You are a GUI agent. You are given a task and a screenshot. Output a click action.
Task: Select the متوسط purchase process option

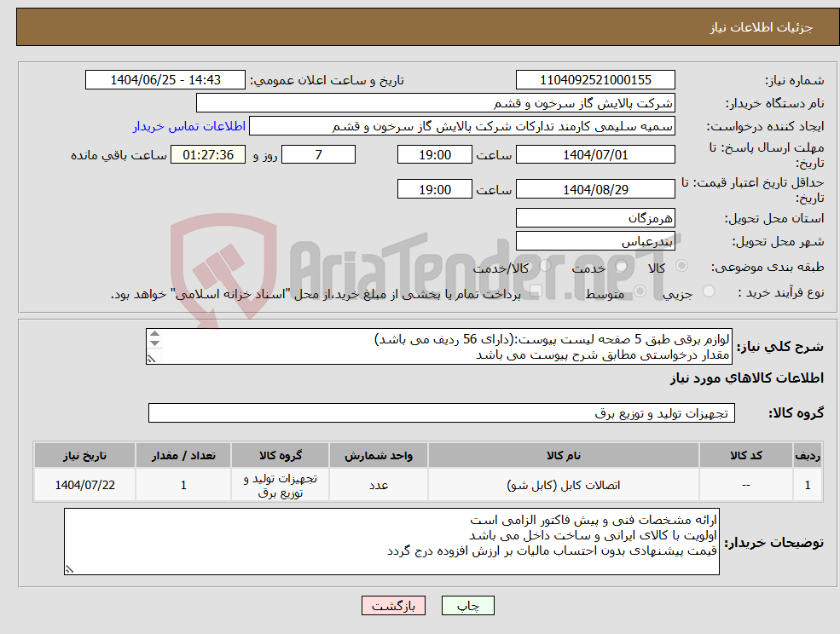[640, 290]
